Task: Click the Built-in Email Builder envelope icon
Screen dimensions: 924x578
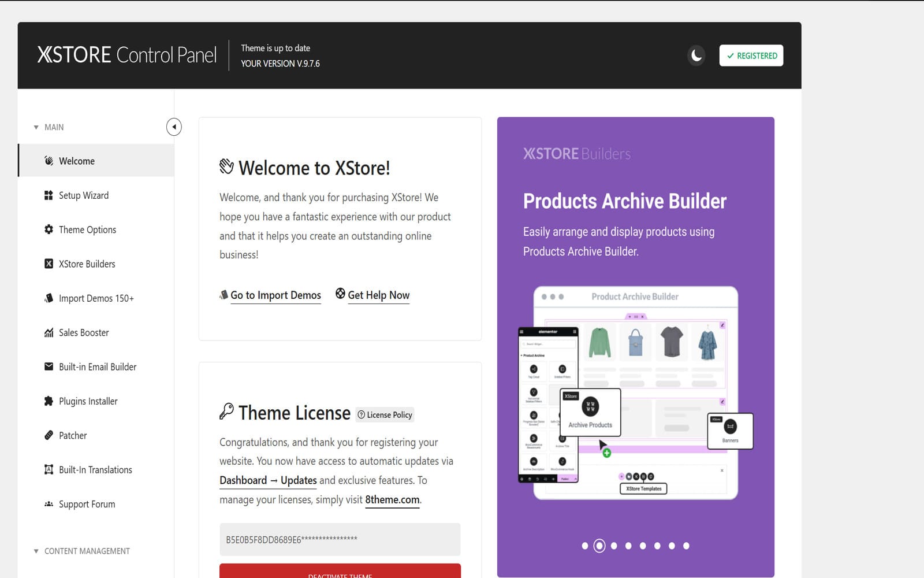Action: pyautogui.click(x=49, y=366)
